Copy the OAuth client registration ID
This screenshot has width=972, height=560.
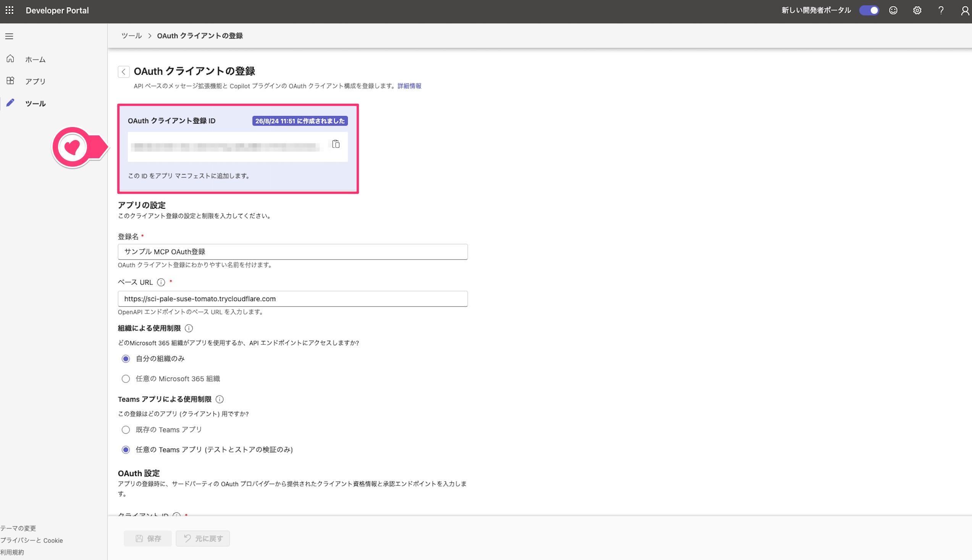tap(336, 144)
